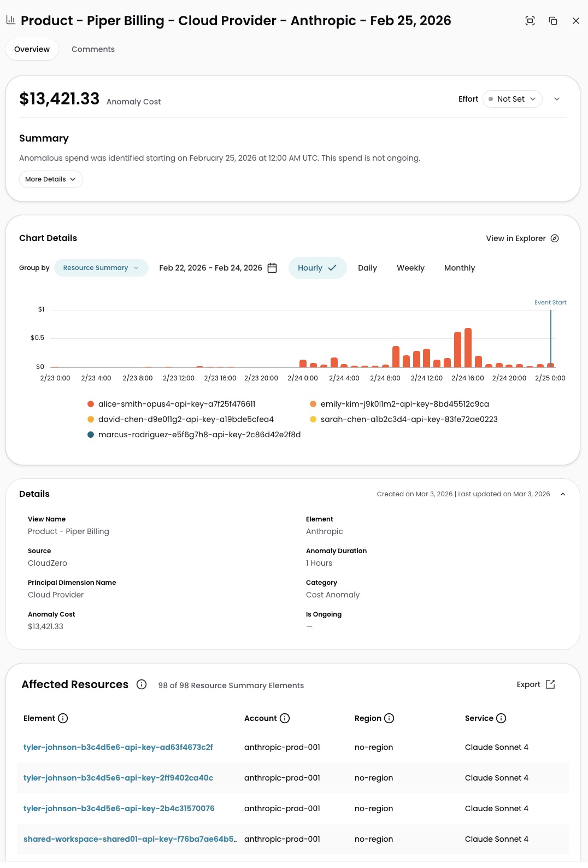588x868 pixels.
Task: Open shared-workspace-shared01 api key link
Action: click(130, 839)
